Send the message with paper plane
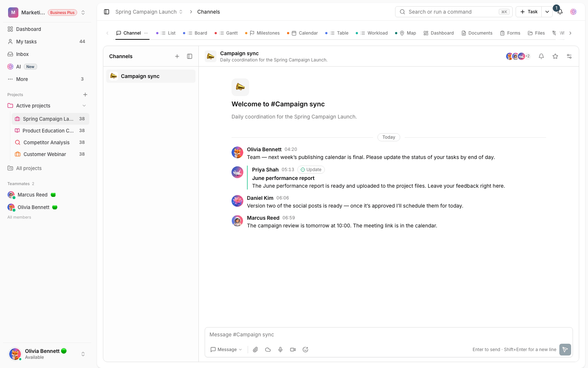The width and height of the screenshot is (588, 368). coord(565,350)
